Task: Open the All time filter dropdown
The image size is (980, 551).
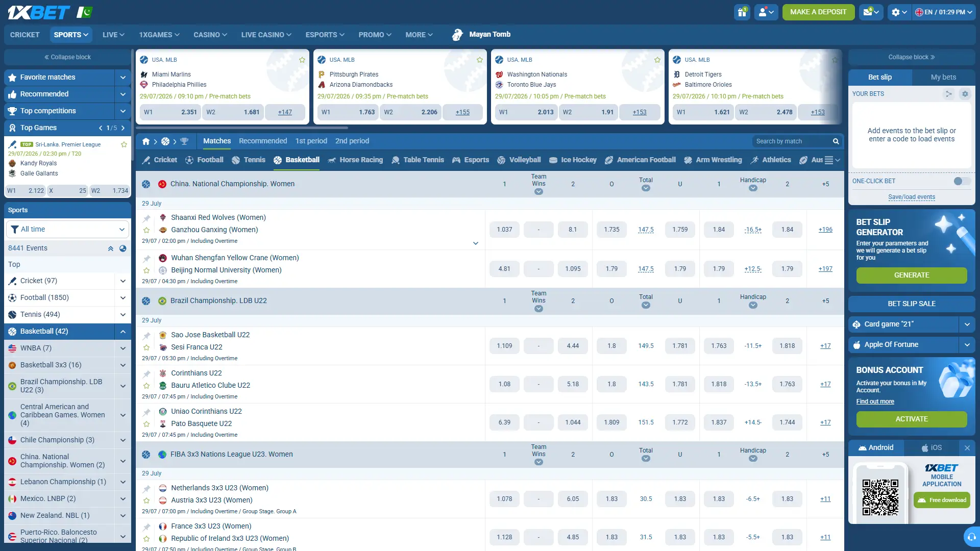Action: tap(67, 230)
